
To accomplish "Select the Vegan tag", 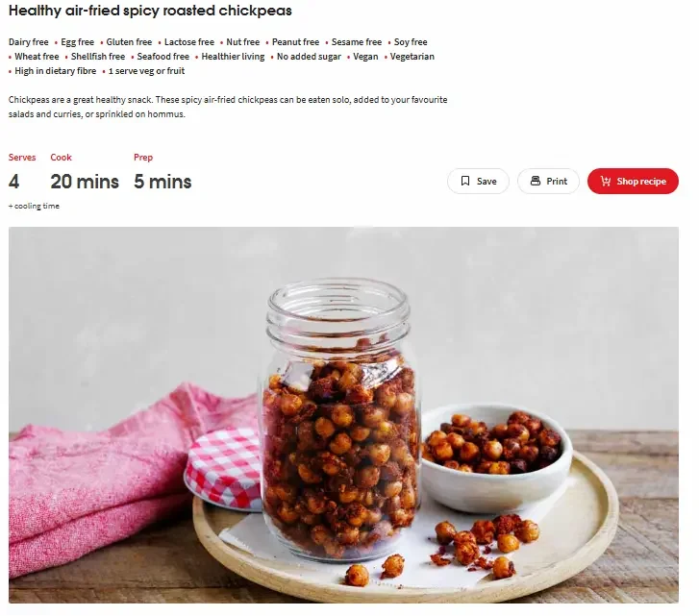I will pos(365,57).
